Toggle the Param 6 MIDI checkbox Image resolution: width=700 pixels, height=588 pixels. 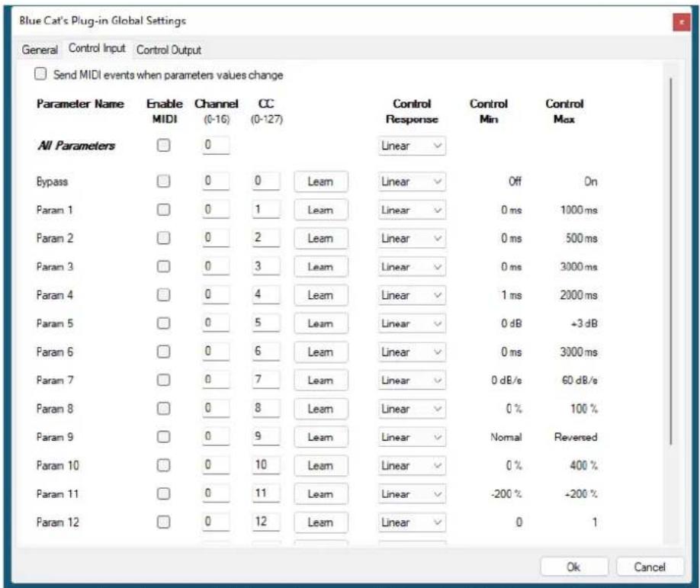(x=163, y=352)
